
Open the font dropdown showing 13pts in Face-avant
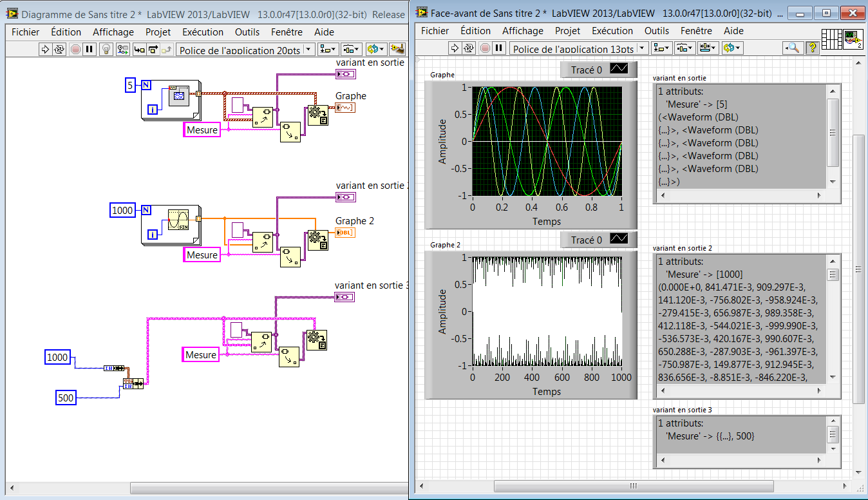579,48
